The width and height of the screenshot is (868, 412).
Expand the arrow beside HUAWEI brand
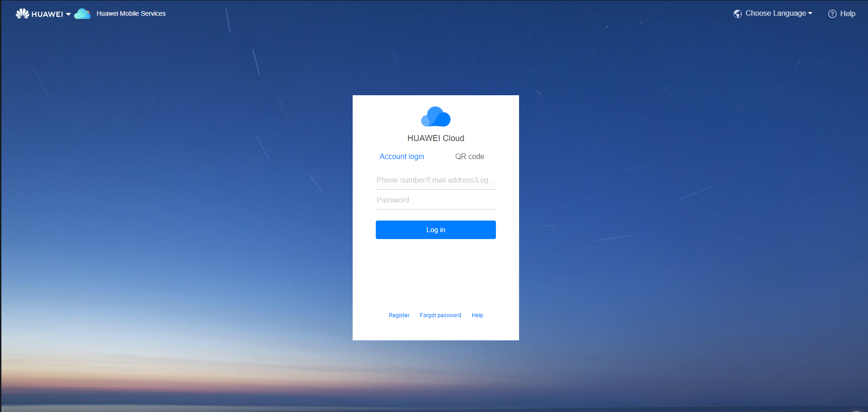68,14
